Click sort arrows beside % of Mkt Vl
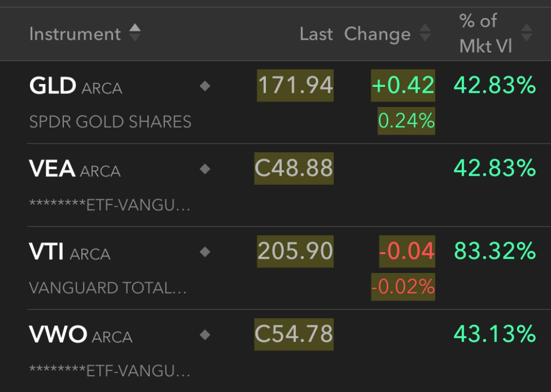551x392 pixels. point(526,33)
